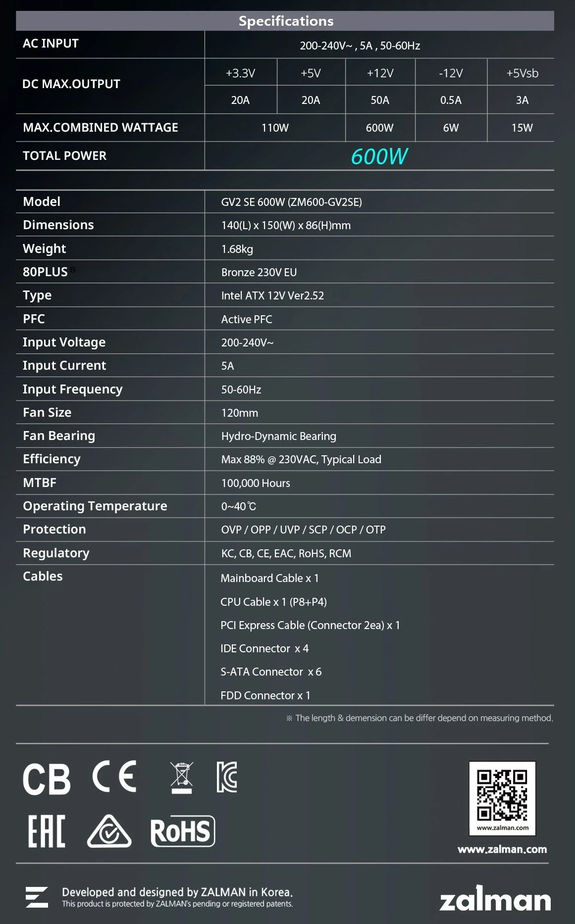Click the CE mark logo
The height and width of the screenshot is (924, 575).
click(x=114, y=776)
